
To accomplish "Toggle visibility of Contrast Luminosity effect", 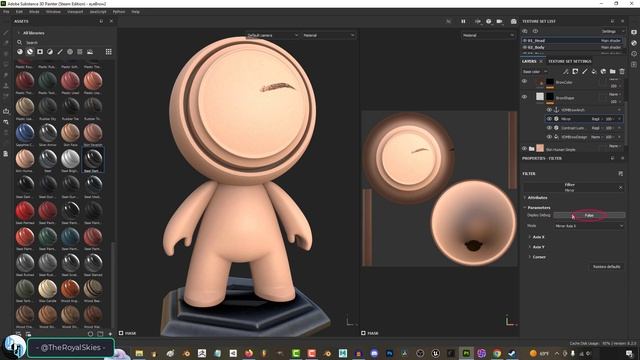I will (549, 128).
